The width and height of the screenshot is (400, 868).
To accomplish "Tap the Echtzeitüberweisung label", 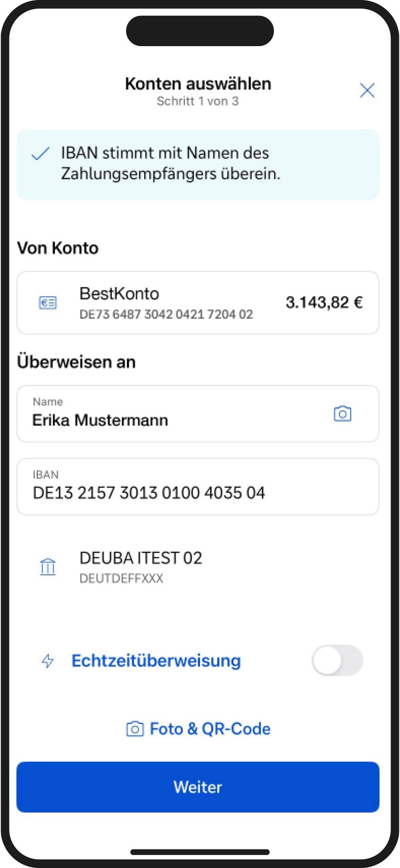I will pyautogui.click(x=156, y=661).
